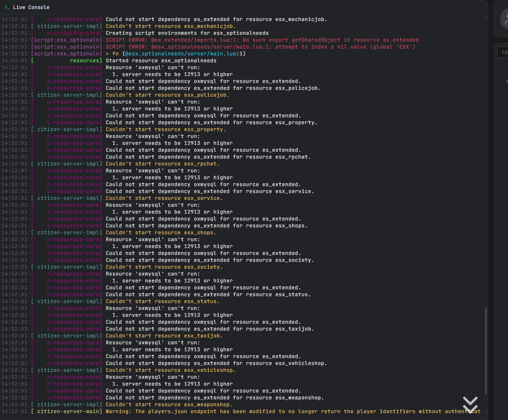Select line 'Couldn't start resource esx_society.'
The image size is (508, 420).
(164, 267)
